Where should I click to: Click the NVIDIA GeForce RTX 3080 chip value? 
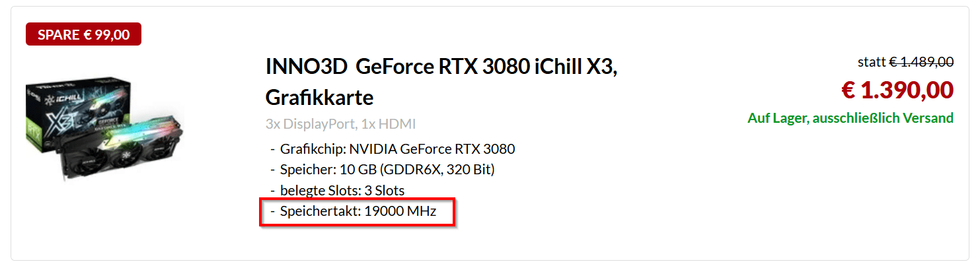coord(432,149)
